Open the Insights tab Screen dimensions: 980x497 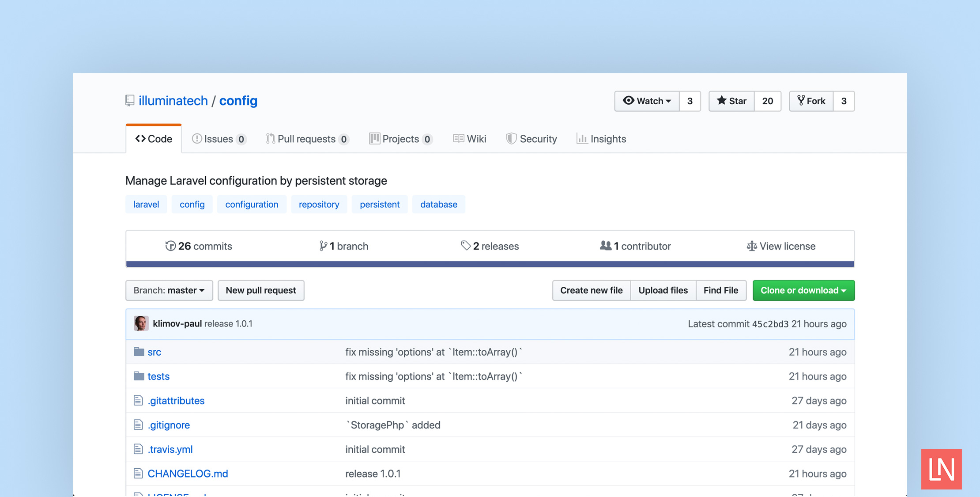[x=601, y=139]
